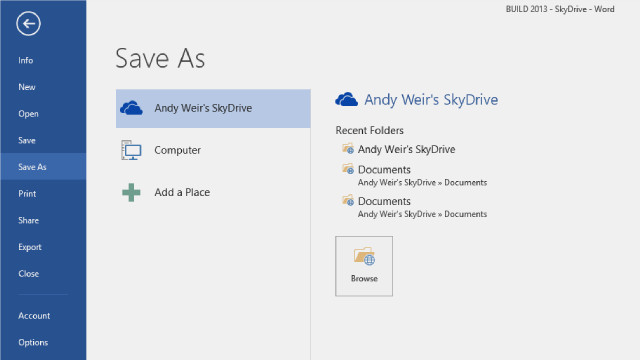640x360 pixels.
Task: Click the BUILD 2013 - SkyDrive - Word title
Action: click(560, 9)
